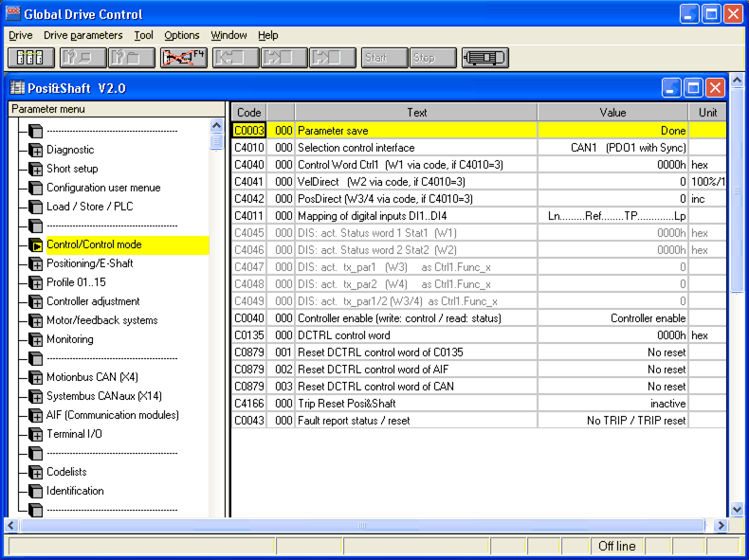Expand AIF (Communication modules) node
Screen dimensions: 749x560
point(35,415)
